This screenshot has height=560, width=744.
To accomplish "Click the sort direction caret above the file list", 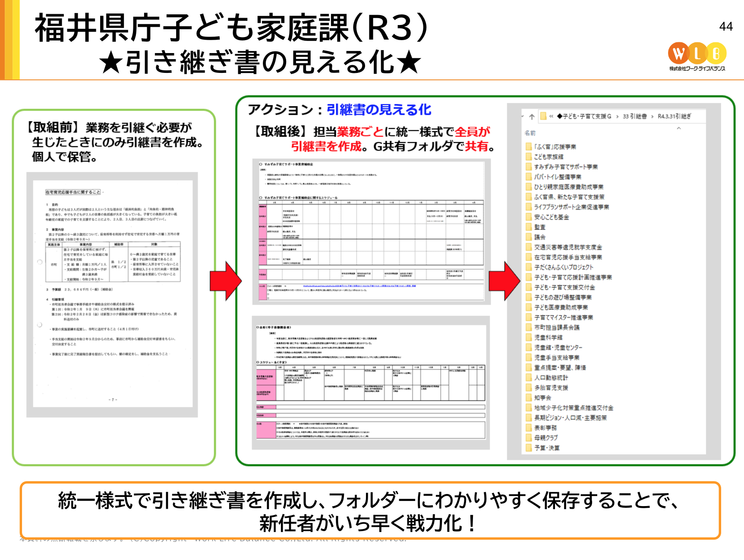I will tap(678, 128).
